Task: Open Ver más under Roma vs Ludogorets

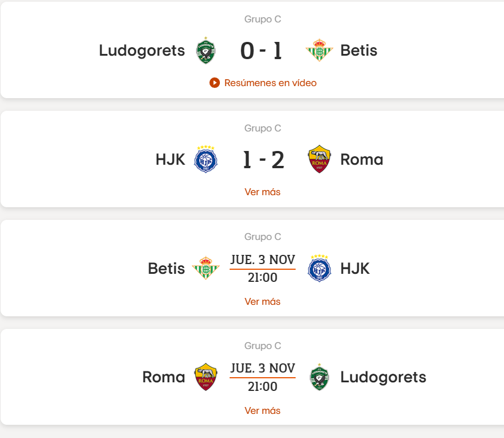Action: pyautogui.click(x=262, y=410)
